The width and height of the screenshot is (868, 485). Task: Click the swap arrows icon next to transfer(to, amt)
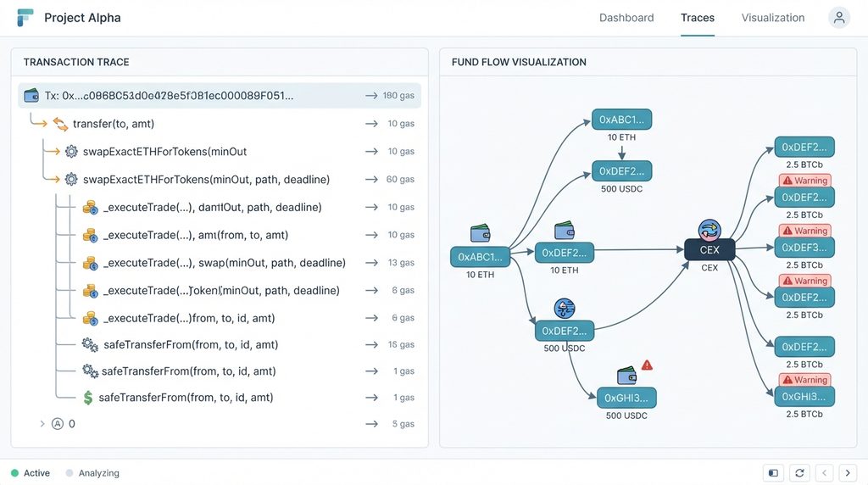pos(60,124)
